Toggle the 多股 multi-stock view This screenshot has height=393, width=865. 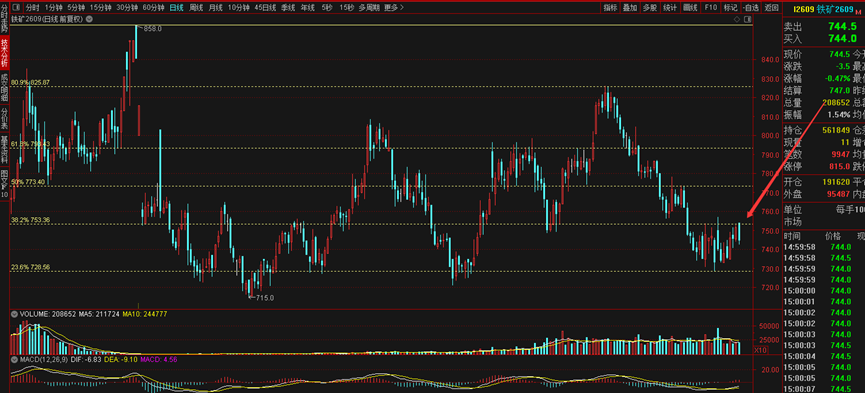click(x=650, y=8)
